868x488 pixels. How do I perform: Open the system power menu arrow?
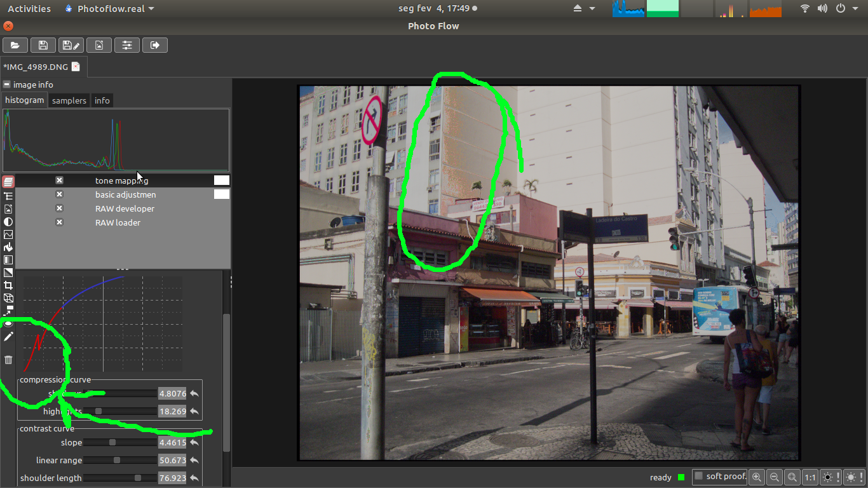point(855,9)
